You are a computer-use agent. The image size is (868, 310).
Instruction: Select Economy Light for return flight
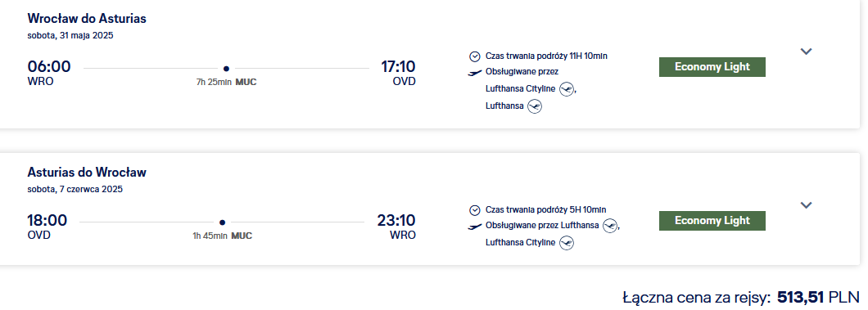[712, 221]
